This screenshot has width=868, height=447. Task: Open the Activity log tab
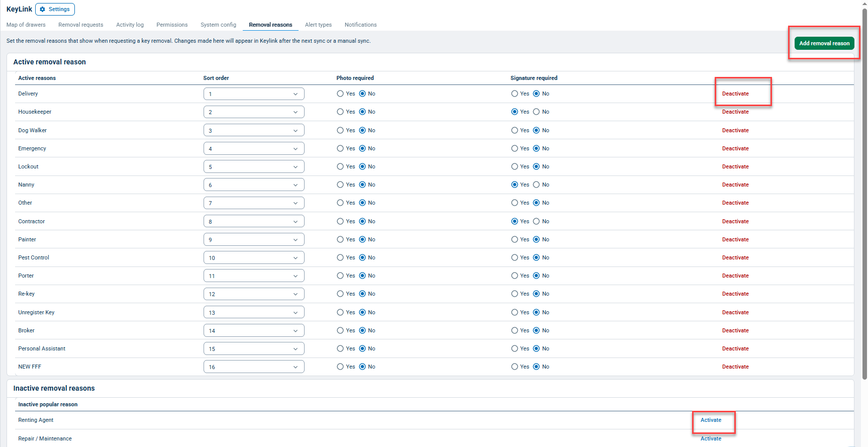point(130,25)
